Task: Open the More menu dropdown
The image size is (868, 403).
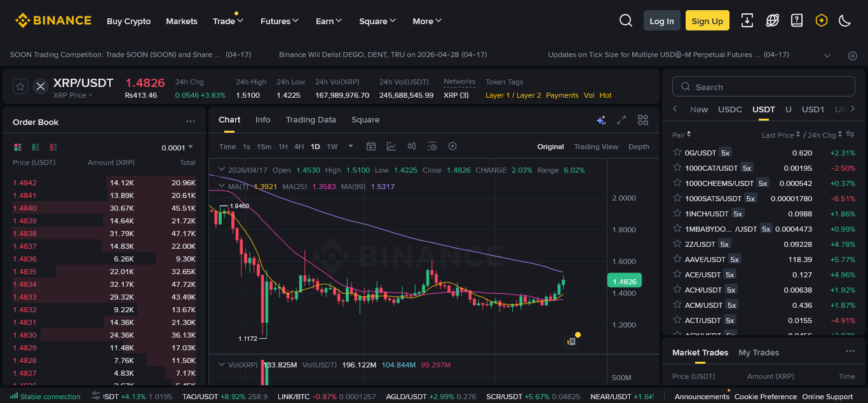Action: tap(427, 21)
